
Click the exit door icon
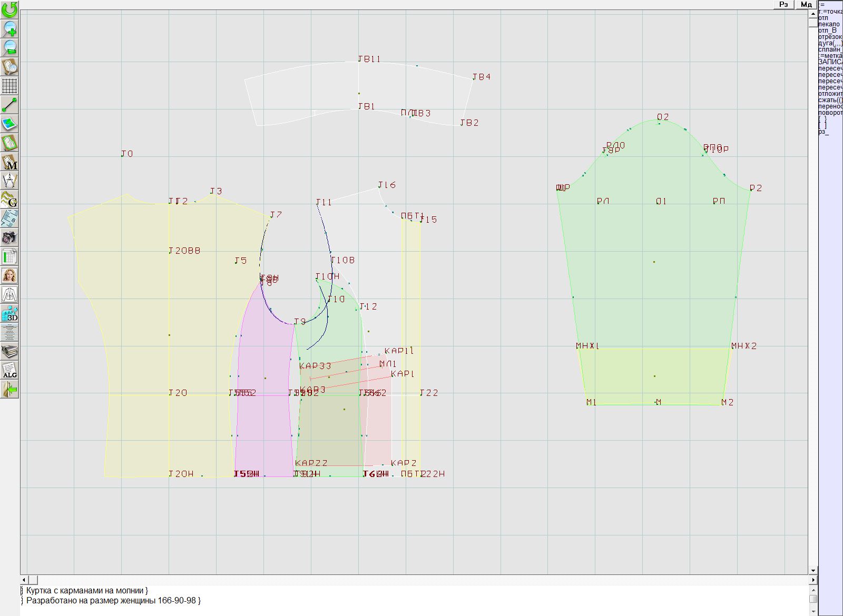[9, 389]
